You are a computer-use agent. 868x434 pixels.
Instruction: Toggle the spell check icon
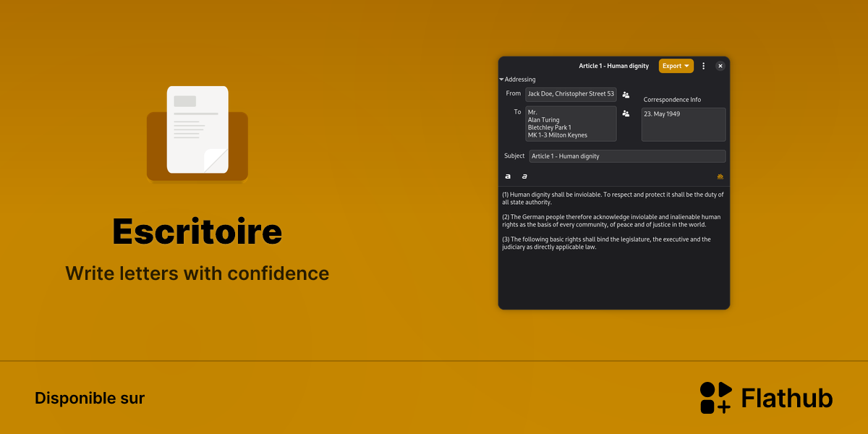(720, 176)
